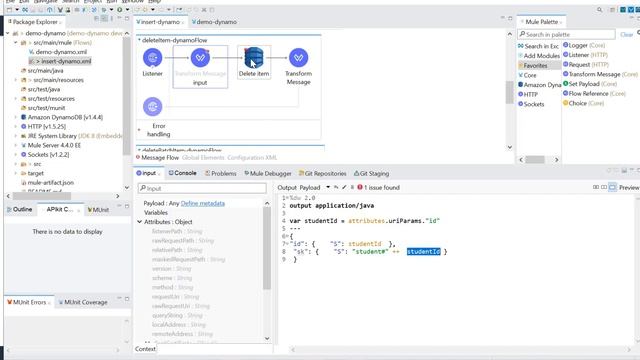Open the Output Payload dropdown arrow
The width and height of the screenshot is (640, 360).
click(328, 187)
